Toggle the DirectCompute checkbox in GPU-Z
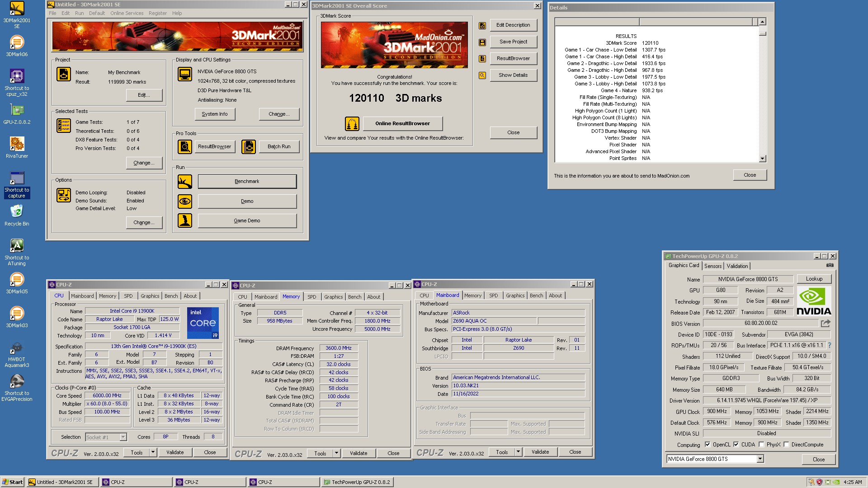 tap(786, 444)
